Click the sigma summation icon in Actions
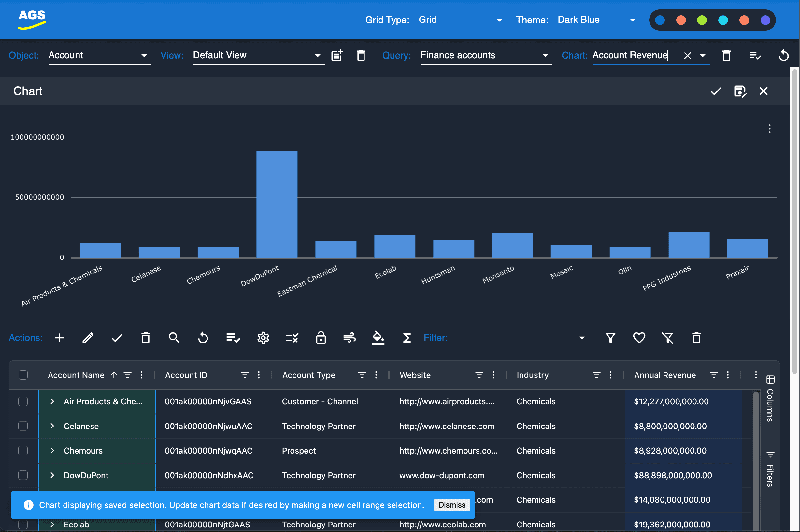Image resolution: width=800 pixels, height=532 pixels. point(407,338)
